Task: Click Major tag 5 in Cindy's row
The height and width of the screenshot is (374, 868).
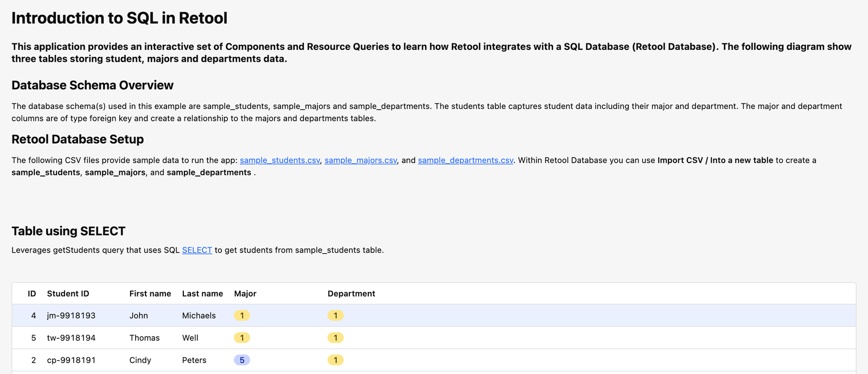Action: coord(242,360)
